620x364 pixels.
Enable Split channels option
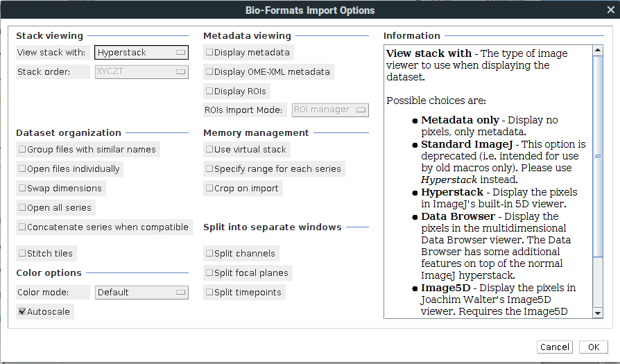[x=209, y=254]
